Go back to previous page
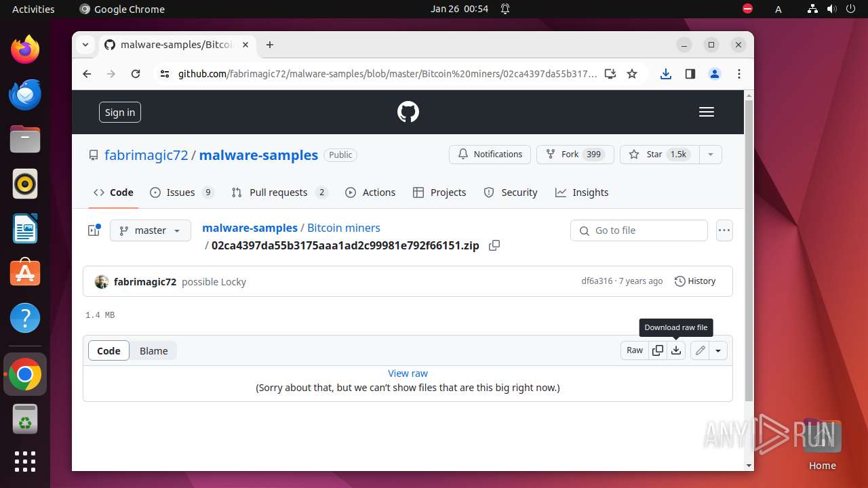Image resolution: width=868 pixels, height=488 pixels. [x=87, y=74]
